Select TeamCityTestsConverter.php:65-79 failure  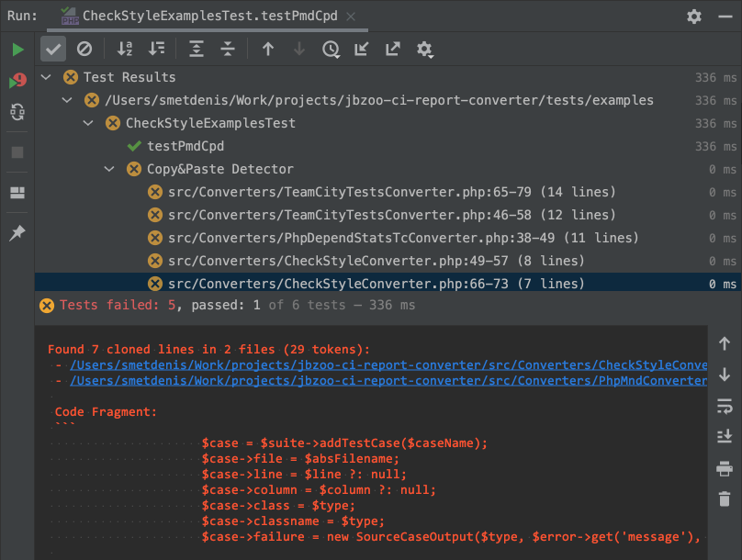388,192
